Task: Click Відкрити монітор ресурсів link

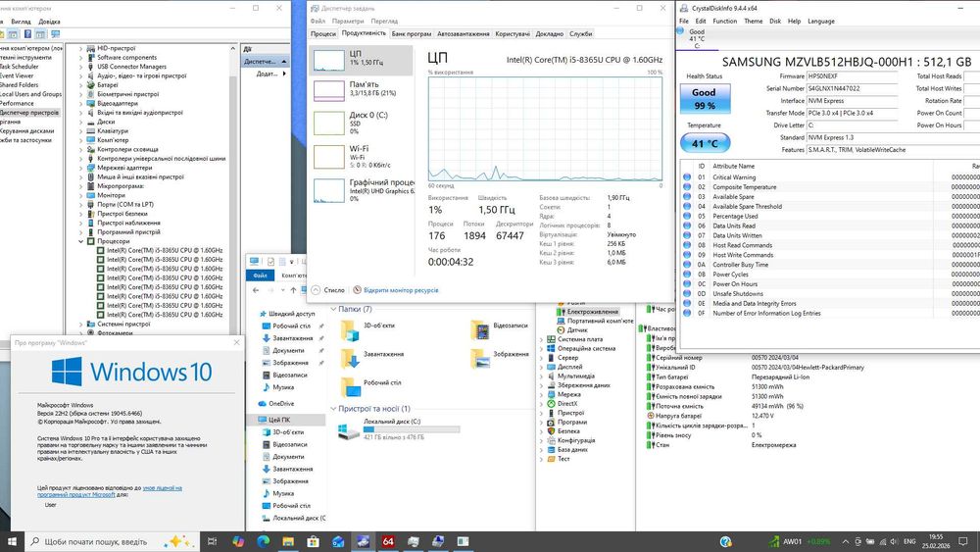Action: click(x=401, y=290)
